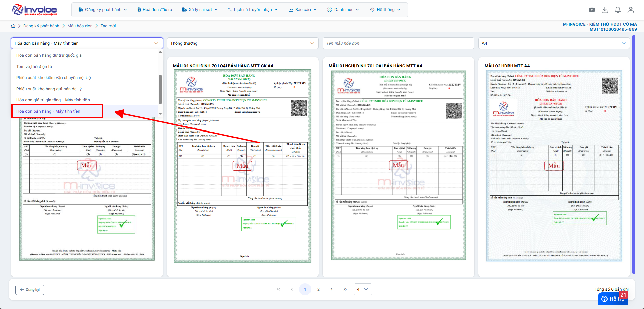Click the download icon in header
644x309 pixels.
coord(605,10)
